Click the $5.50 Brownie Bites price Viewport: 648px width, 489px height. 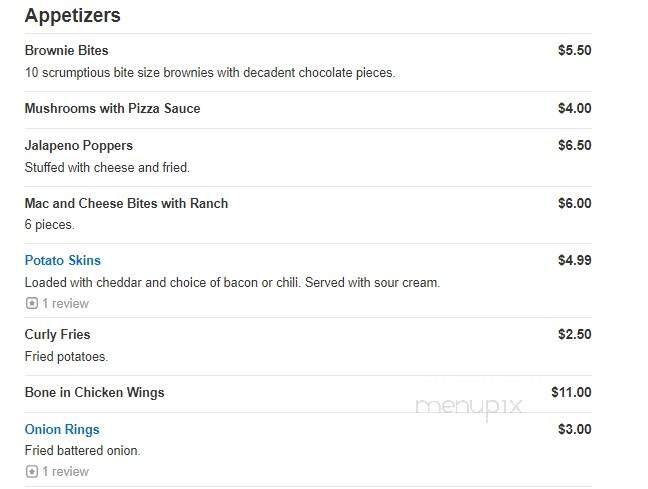point(574,50)
